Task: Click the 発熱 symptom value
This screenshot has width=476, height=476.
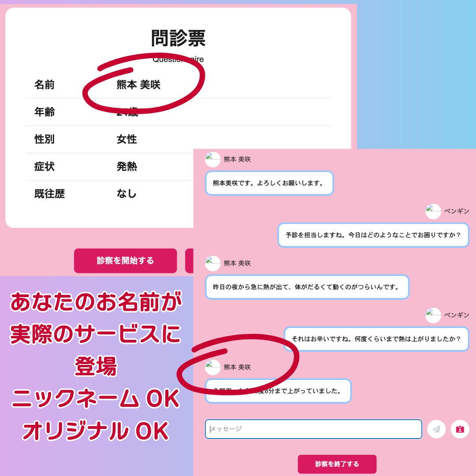Action: (x=126, y=166)
